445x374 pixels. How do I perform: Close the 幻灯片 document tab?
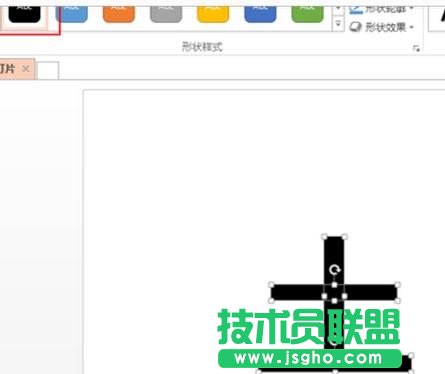pos(25,69)
